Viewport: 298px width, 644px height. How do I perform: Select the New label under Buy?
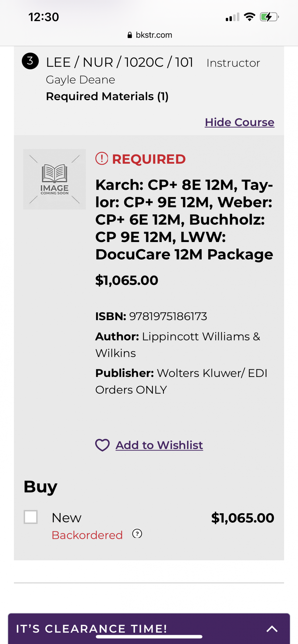66,518
